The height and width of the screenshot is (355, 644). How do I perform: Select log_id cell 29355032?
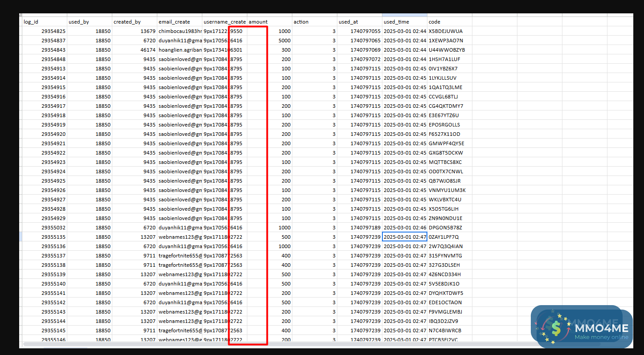pos(45,228)
